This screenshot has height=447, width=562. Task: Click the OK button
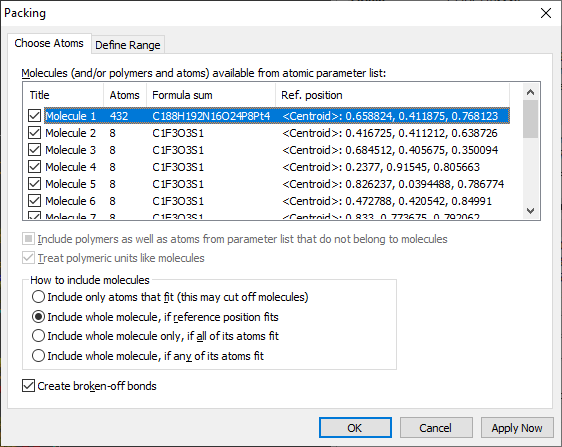(355, 428)
